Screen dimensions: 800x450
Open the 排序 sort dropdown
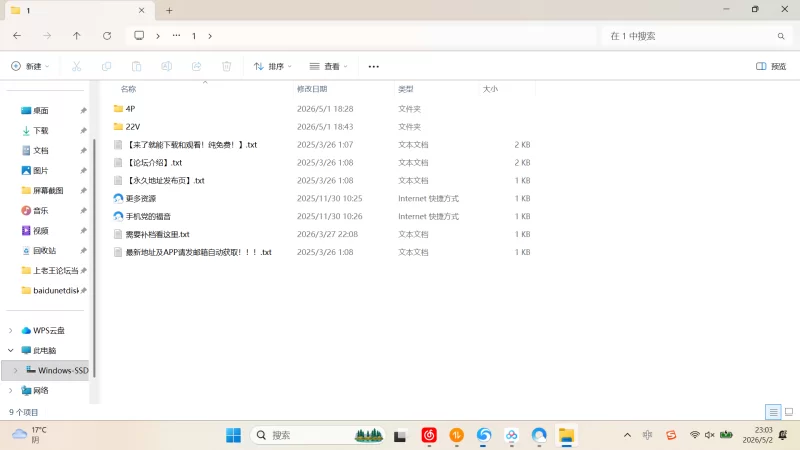coord(272,66)
